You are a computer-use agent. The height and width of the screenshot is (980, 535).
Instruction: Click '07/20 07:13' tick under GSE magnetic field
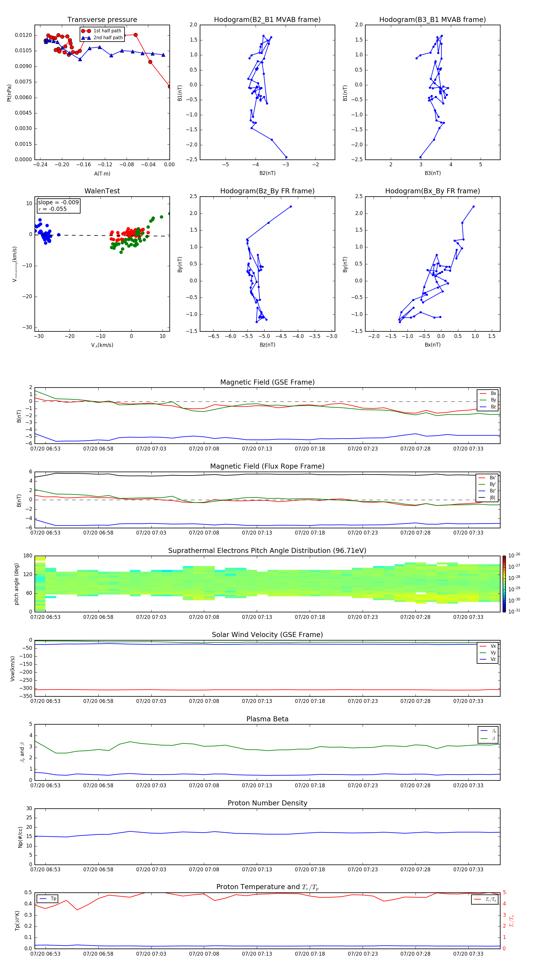(257, 449)
